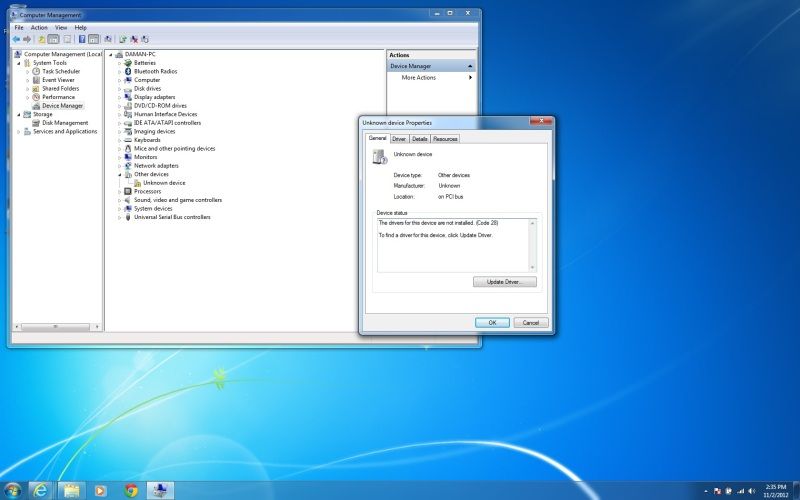Click the Bluetooth Radios device icon
Image resolution: width=800 pixels, height=500 pixels.
(128, 71)
